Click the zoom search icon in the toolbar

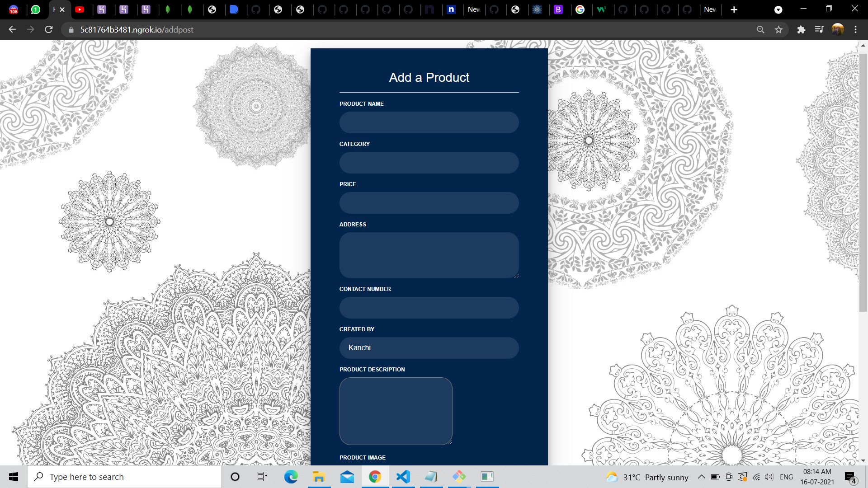coord(760,29)
